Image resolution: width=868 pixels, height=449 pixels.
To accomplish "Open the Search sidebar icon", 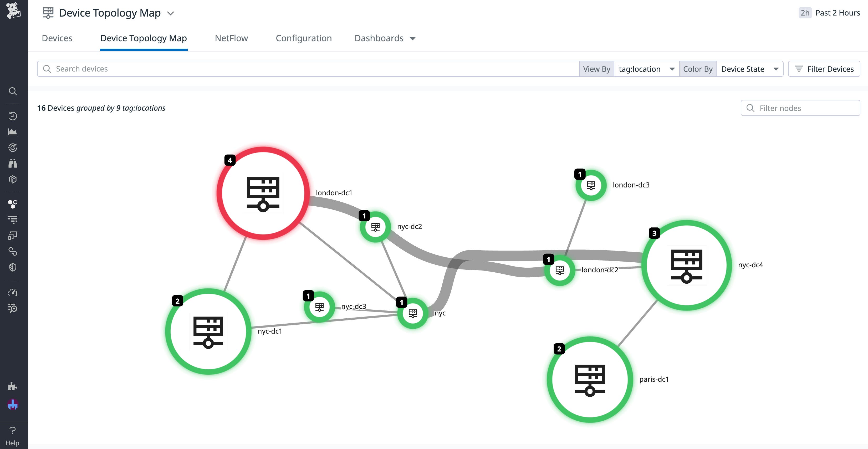I will point(13,91).
